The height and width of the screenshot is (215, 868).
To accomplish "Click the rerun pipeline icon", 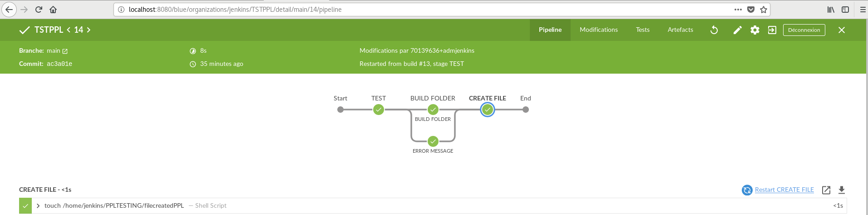I will [714, 30].
